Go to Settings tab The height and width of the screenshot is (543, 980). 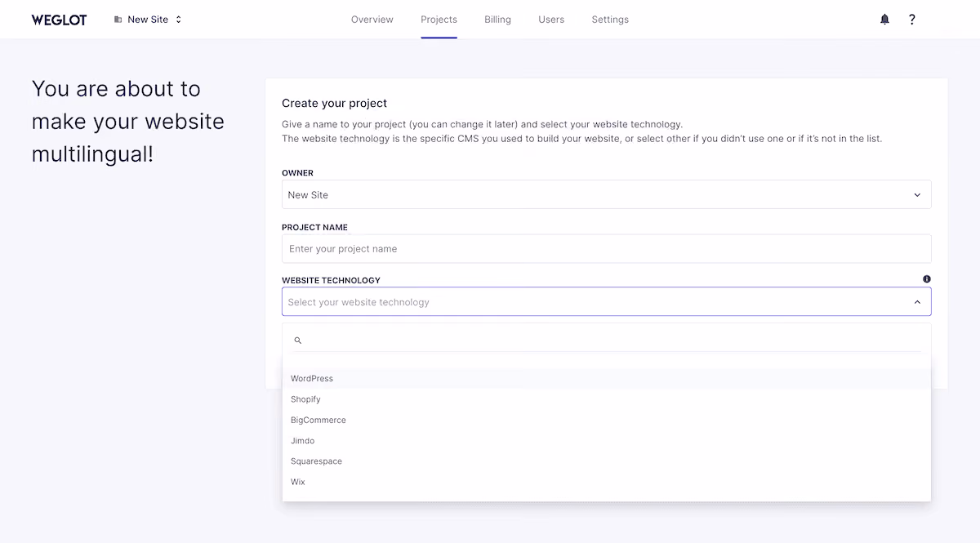610,20
